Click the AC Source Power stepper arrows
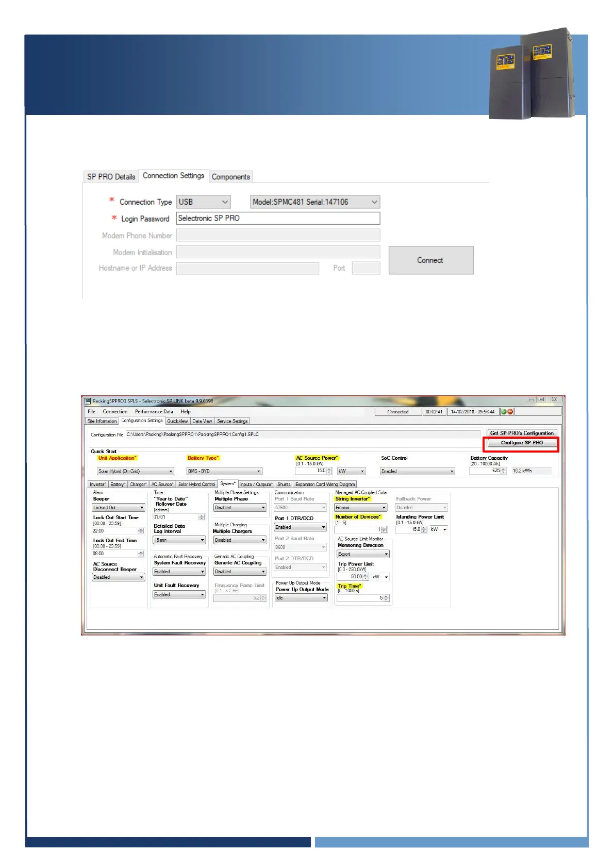 click(x=329, y=471)
